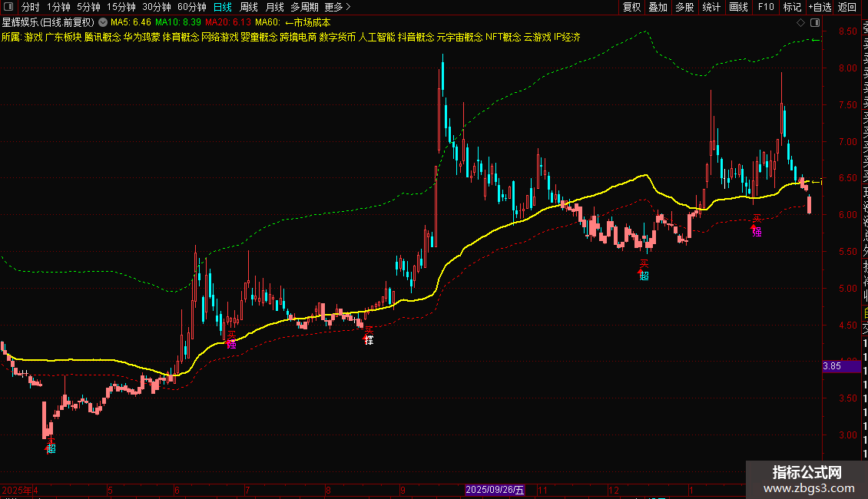Toggle the right side panel icon
The width and height of the screenshot is (868, 499).
(x=815, y=22)
